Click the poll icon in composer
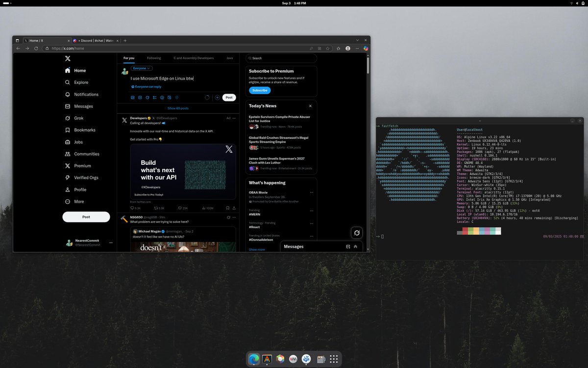The image size is (588, 368). point(154,98)
